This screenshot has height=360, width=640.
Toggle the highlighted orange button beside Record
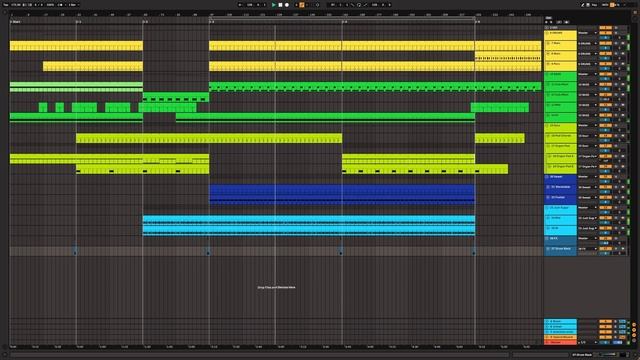(x=302, y=5)
